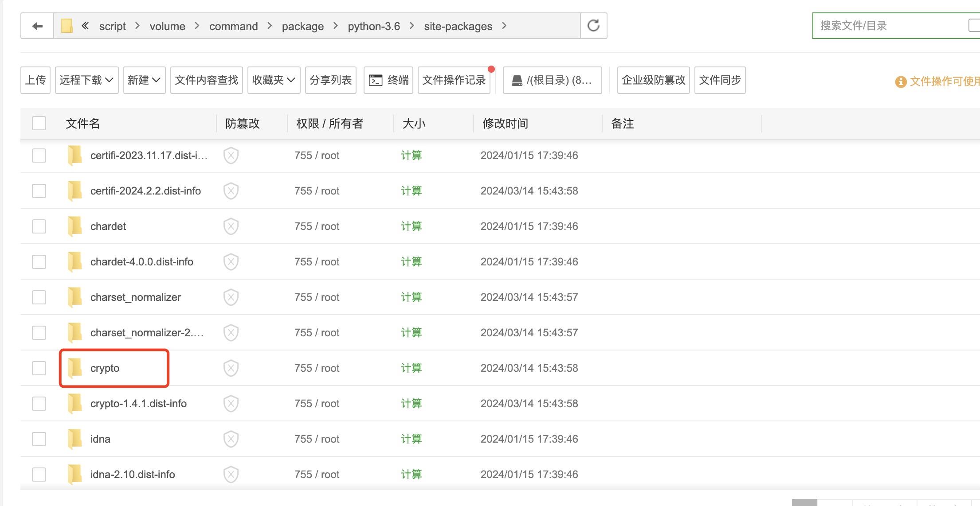Viewport: 980px width, 506px height.
Task: Check the box for charset_normalizer folder
Action: click(39, 297)
